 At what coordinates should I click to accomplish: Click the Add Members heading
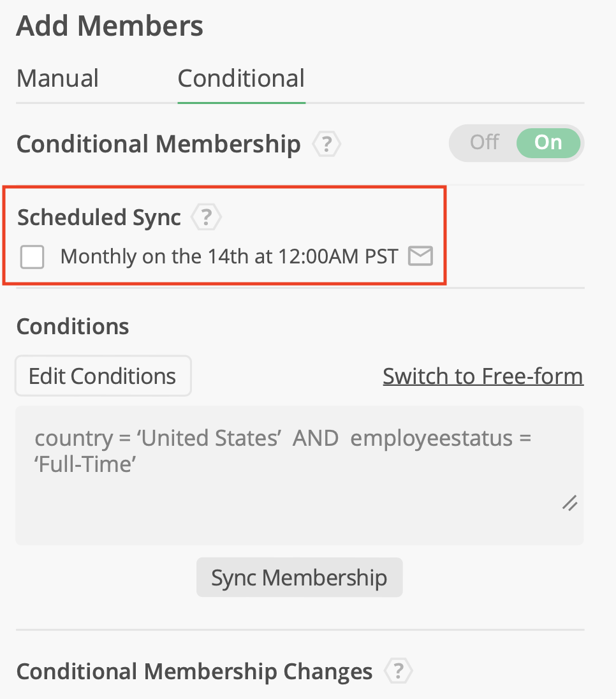(110, 27)
